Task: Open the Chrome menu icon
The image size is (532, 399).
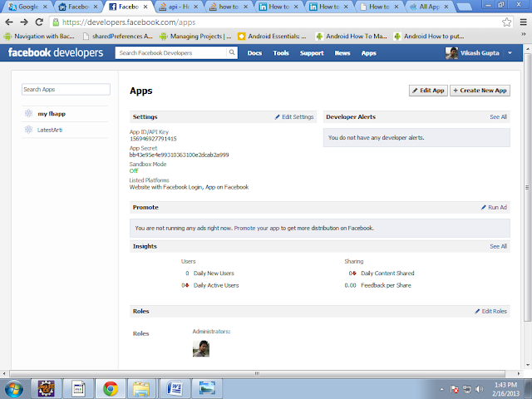Action: (x=523, y=22)
